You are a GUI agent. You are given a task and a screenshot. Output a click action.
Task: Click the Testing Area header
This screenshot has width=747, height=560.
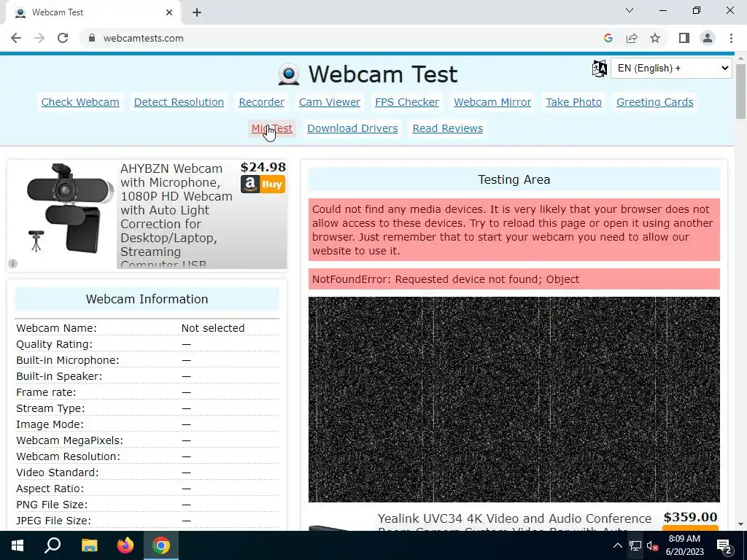[x=514, y=179]
